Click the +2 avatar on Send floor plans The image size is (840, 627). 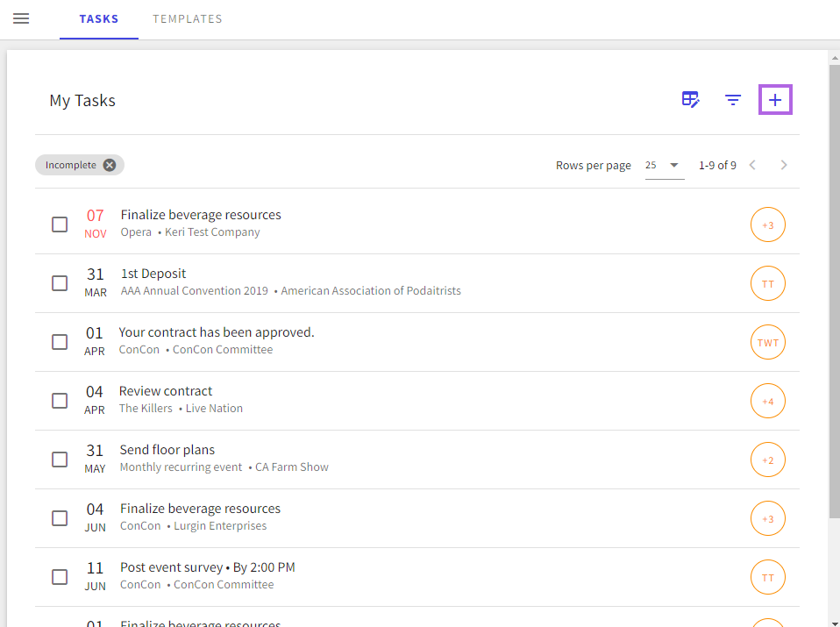coord(767,460)
